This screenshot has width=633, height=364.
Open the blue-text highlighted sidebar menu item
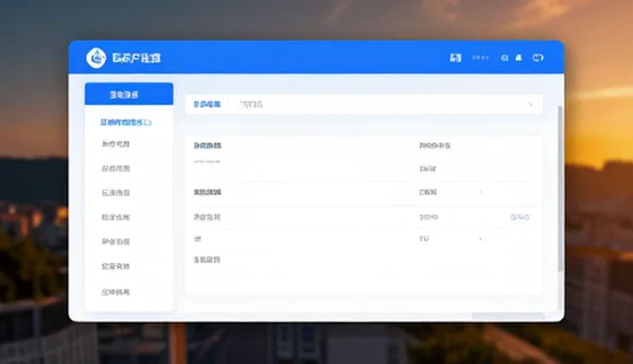(126, 123)
